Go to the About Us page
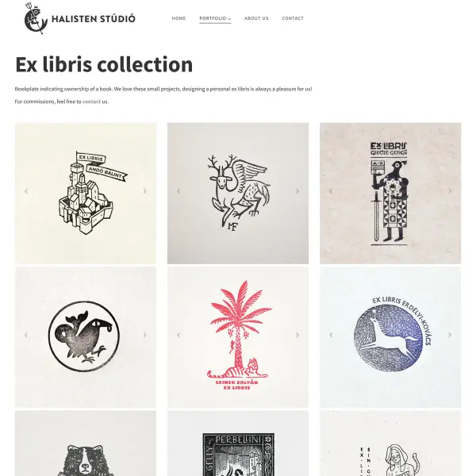476x476 pixels. click(256, 18)
